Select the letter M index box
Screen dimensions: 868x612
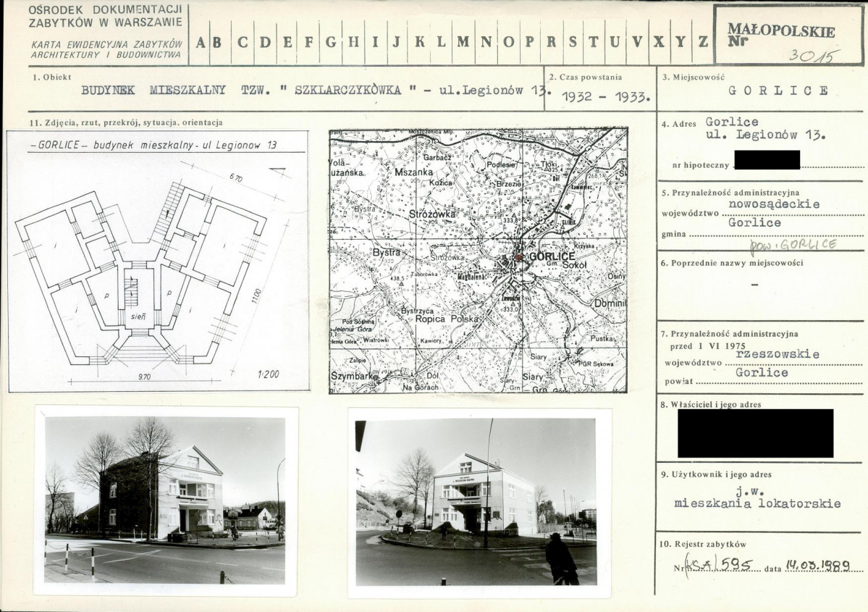click(x=463, y=42)
